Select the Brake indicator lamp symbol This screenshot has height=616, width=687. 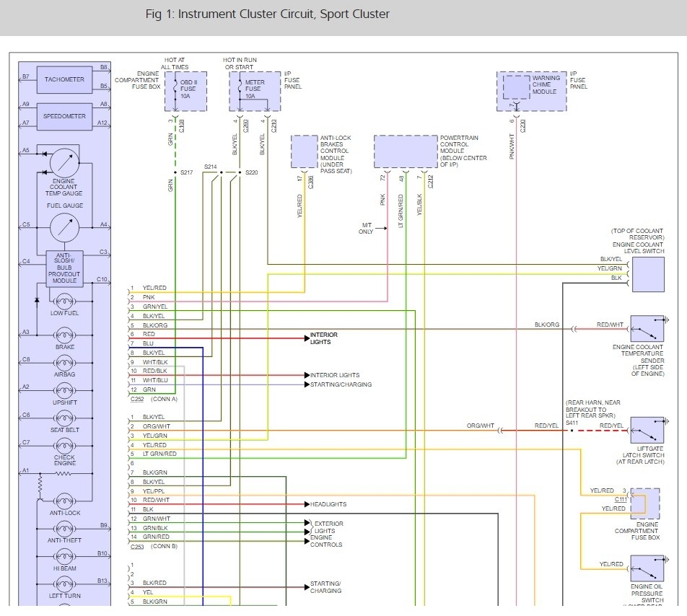(64, 335)
